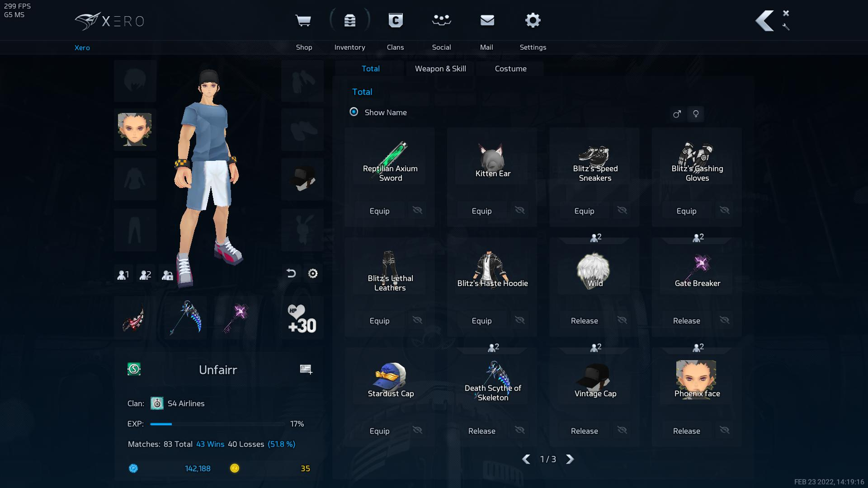Viewport: 868px width, 488px height.
Task: Toggle visibility eye for Gate Breaker
Action: pyautogui.click(x=724, y=320)
